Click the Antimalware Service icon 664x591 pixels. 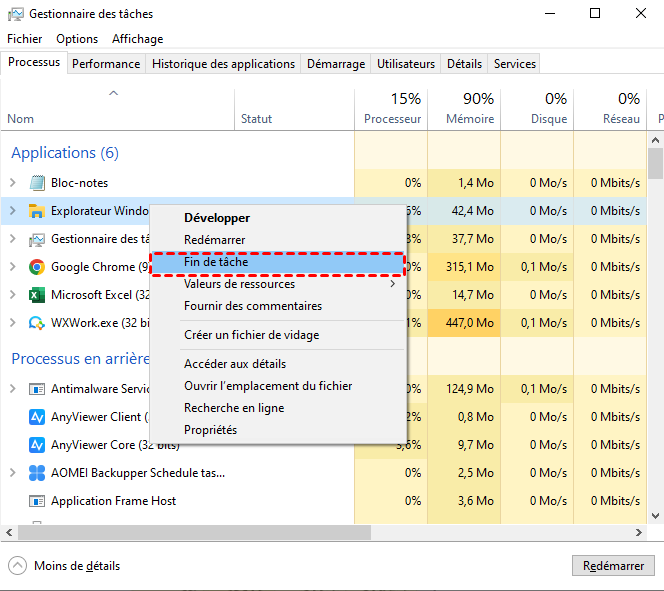click(37, 389)
